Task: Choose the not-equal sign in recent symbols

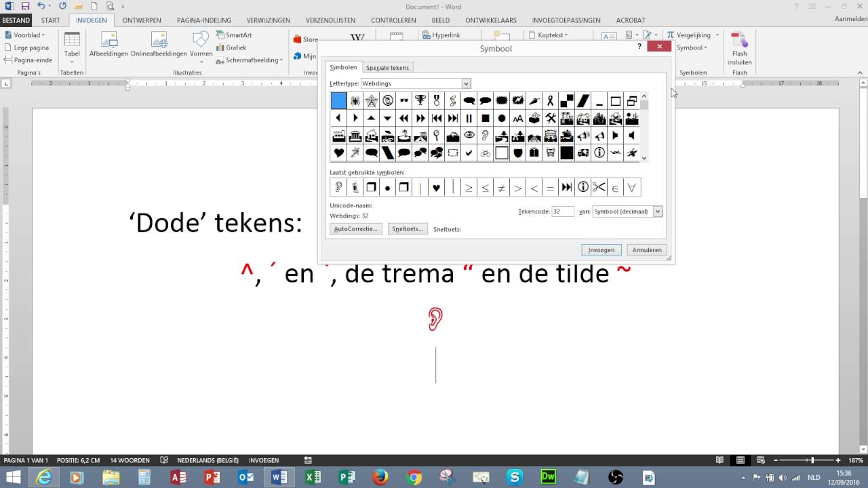Action: [502, 188]
